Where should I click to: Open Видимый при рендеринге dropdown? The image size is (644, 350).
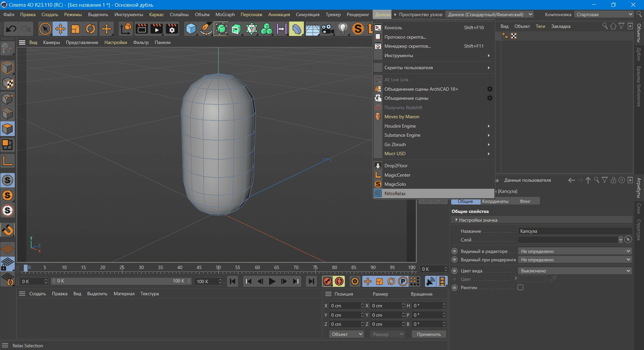point(575,260)
